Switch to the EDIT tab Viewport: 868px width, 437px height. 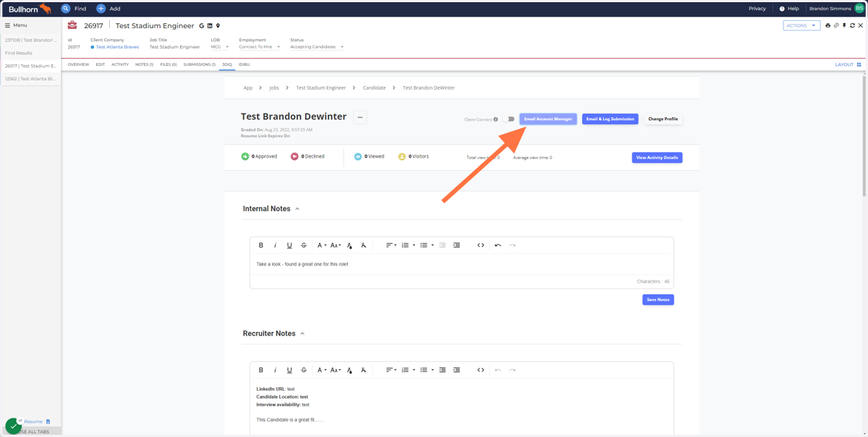point(101,64)
